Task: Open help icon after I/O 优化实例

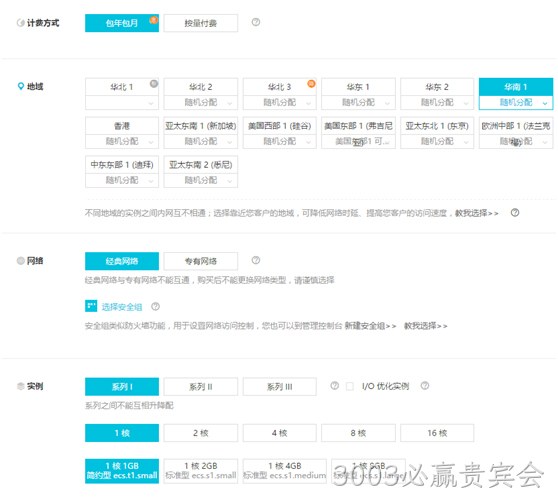Action: tap(425, 386)
